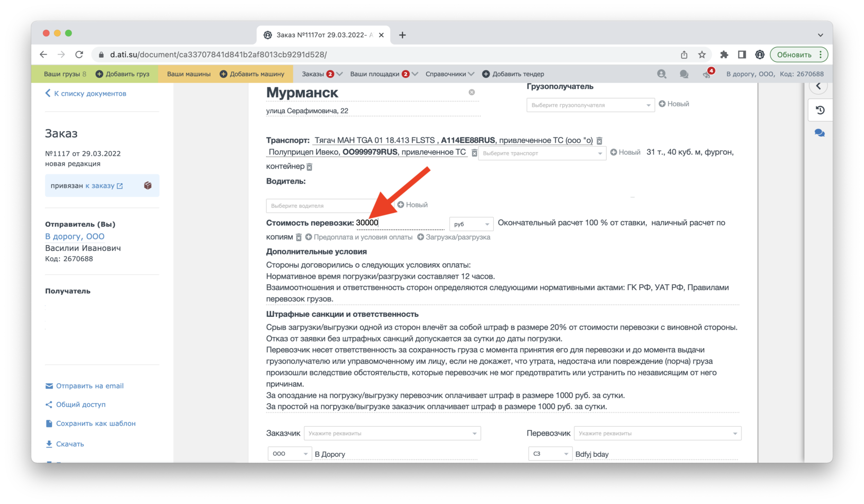Open notifications icon with badge 4

tap(708, 74)
